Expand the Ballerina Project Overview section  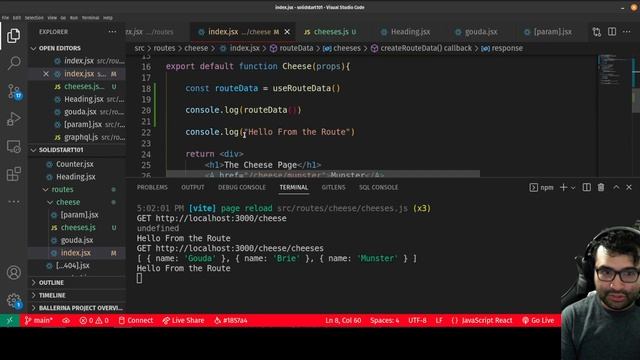pyautogui.click(x=76, y=308)
